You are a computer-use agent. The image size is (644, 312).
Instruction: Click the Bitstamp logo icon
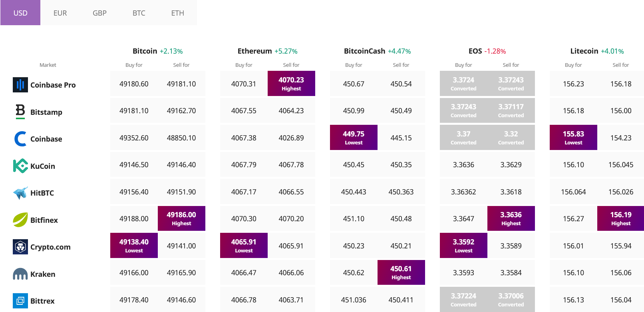pyautogui.click(x=20, y=112)
